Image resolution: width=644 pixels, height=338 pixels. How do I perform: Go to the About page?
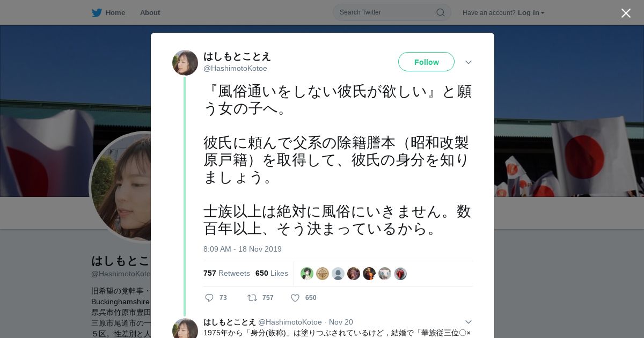(x=150, y=13)
